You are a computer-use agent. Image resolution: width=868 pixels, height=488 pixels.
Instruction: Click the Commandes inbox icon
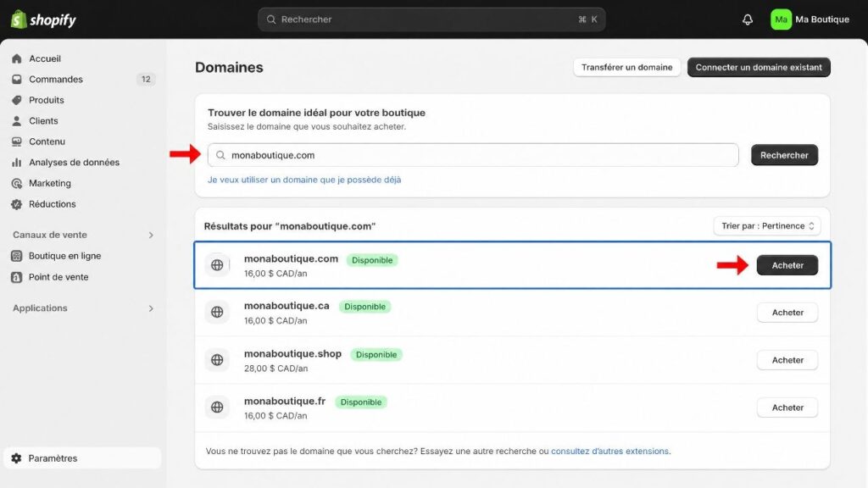[17, 79]
